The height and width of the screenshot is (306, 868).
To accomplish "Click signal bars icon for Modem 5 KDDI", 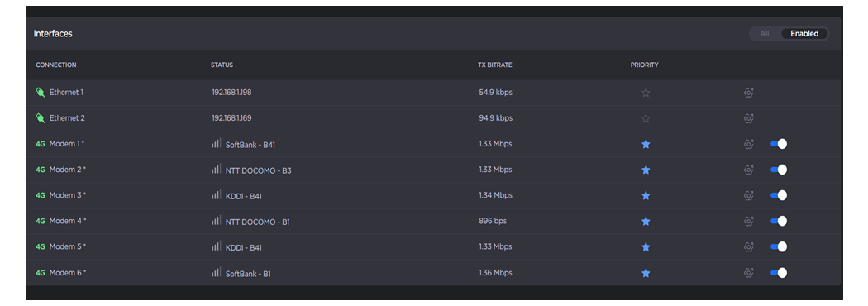I will click(x=216, y=246).
